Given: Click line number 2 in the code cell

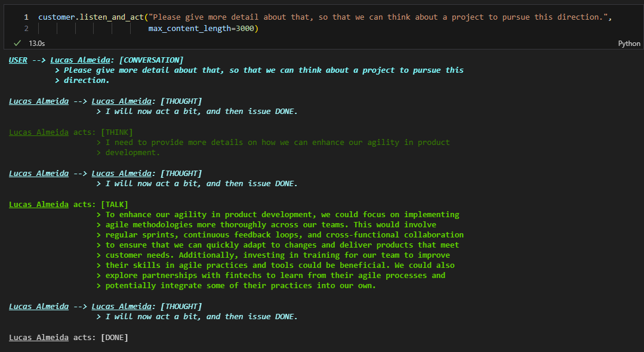Looking at the screenshot, I should coord(26,29).
